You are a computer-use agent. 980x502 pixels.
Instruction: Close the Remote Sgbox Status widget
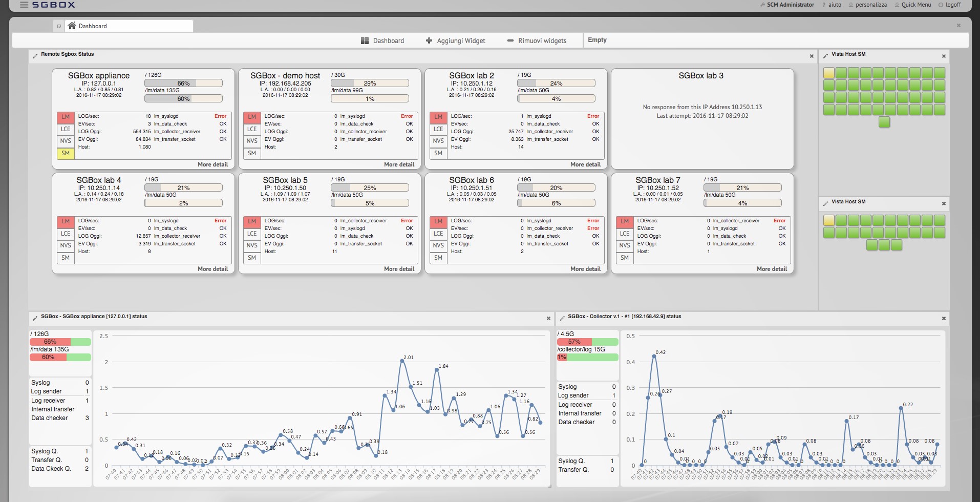click(812, 56)
